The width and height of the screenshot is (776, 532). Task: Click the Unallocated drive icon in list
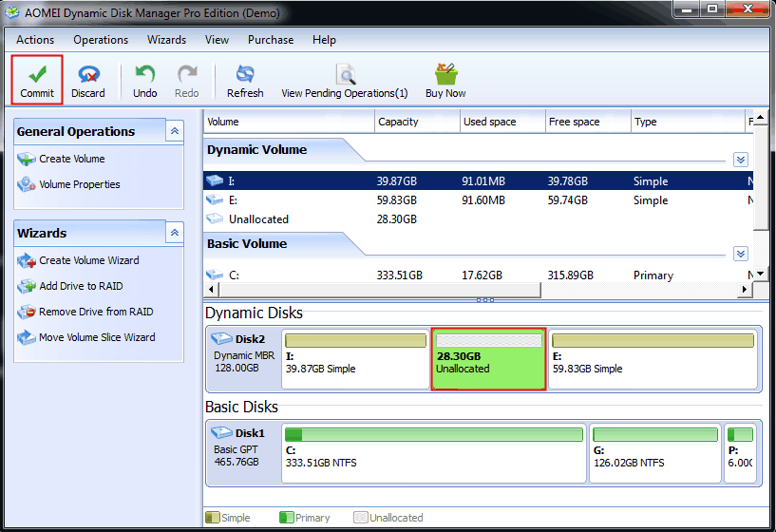[x=215, y=218]
